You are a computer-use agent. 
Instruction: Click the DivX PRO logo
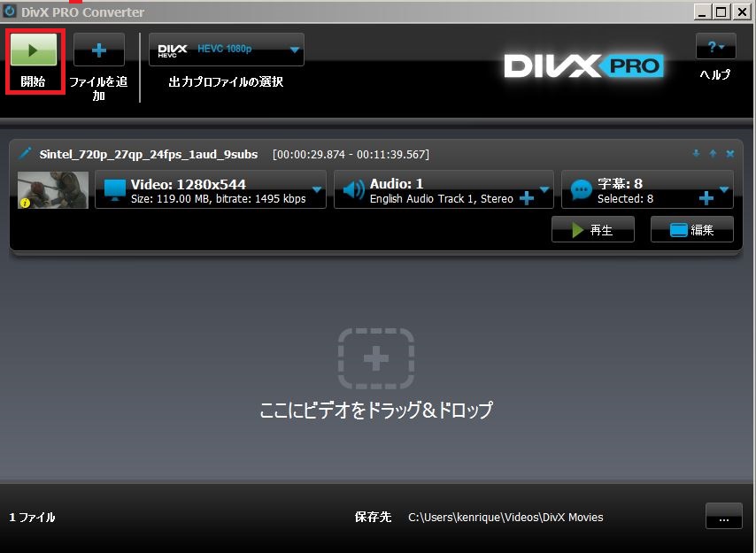pyautogui.click(x=583, y=65)
